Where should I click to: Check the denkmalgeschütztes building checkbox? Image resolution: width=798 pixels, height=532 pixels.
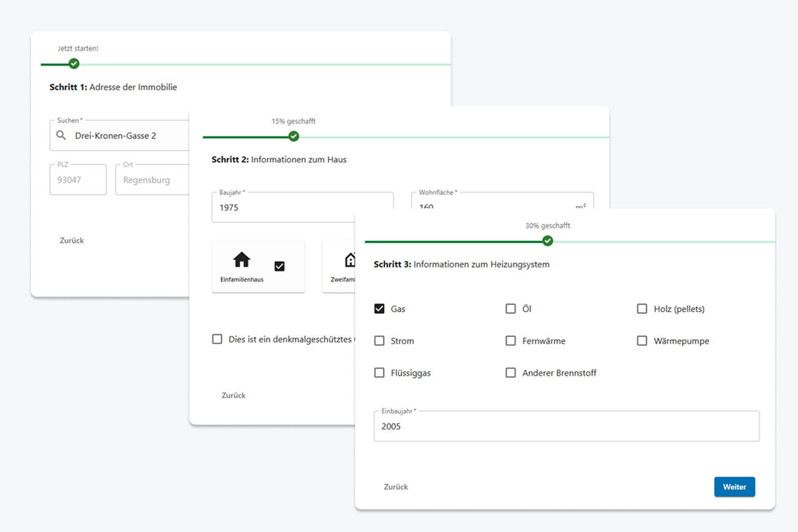coord(217,340)
